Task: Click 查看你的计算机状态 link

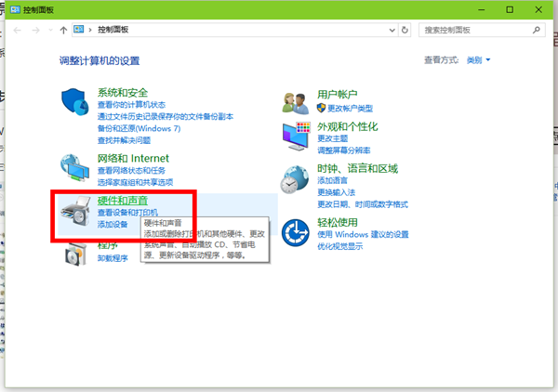Action: point(131,104)
